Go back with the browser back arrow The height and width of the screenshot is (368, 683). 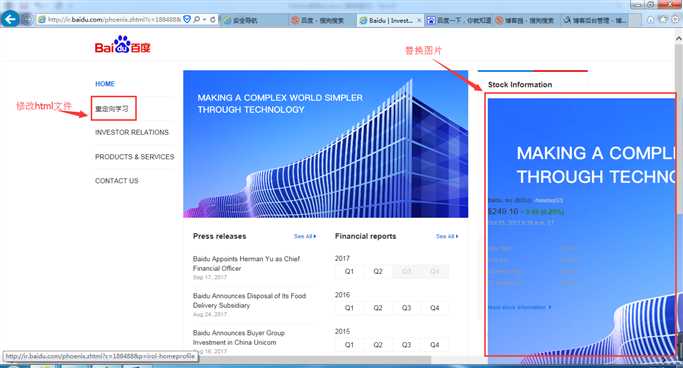tap(10, 19)
